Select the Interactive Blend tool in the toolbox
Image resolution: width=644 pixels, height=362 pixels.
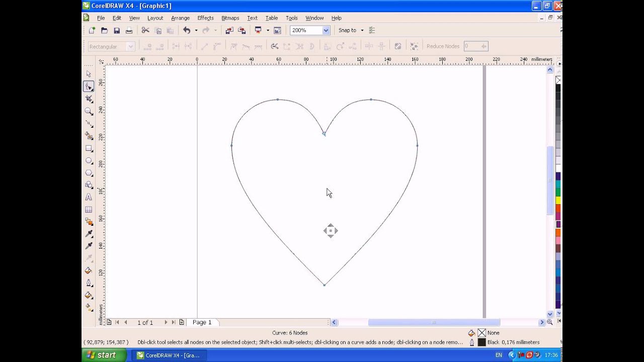tap(89, 222)
